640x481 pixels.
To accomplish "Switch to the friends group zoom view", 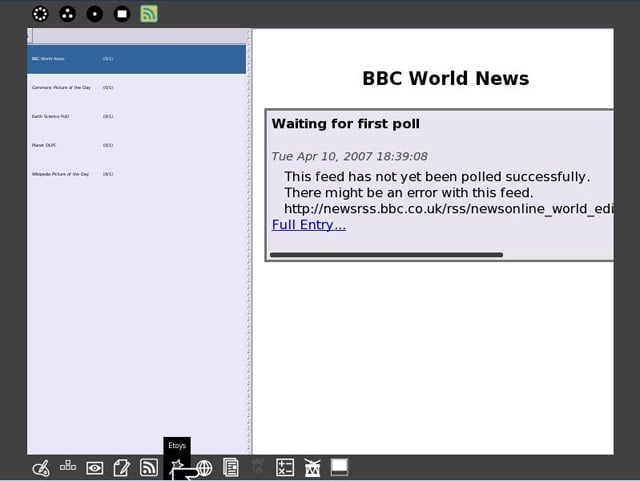I will (x=67, y=14).
